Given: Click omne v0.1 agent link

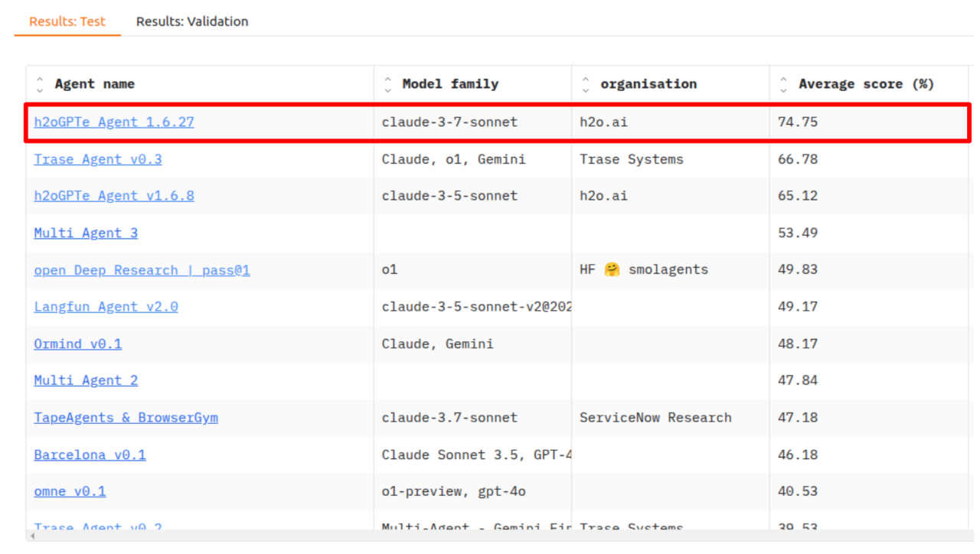Looking at the screenshot, I should pyautogui.click(x=70, y=491).
